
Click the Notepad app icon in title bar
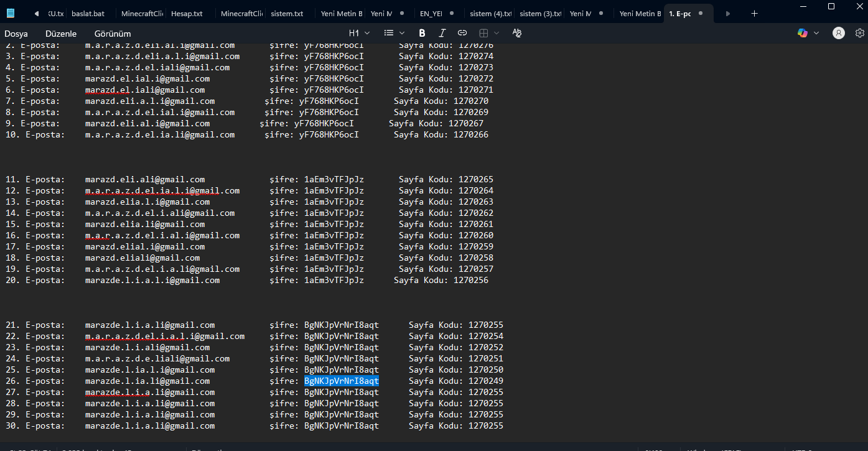[x=11, y=13]
